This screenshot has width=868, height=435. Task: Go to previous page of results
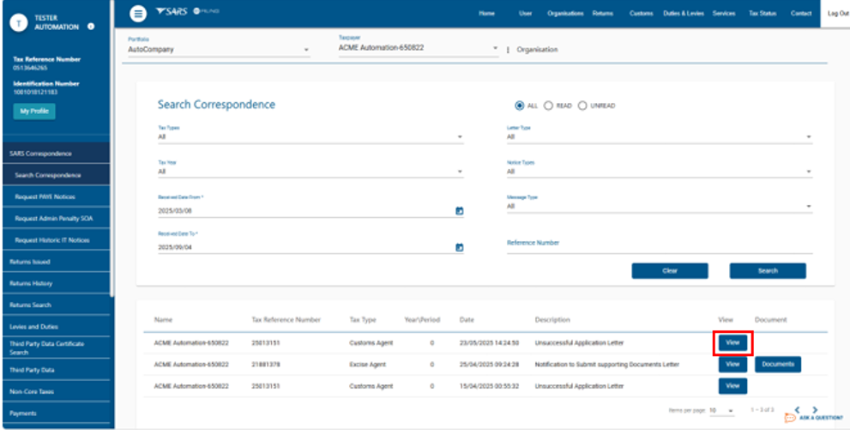[797, 410]
